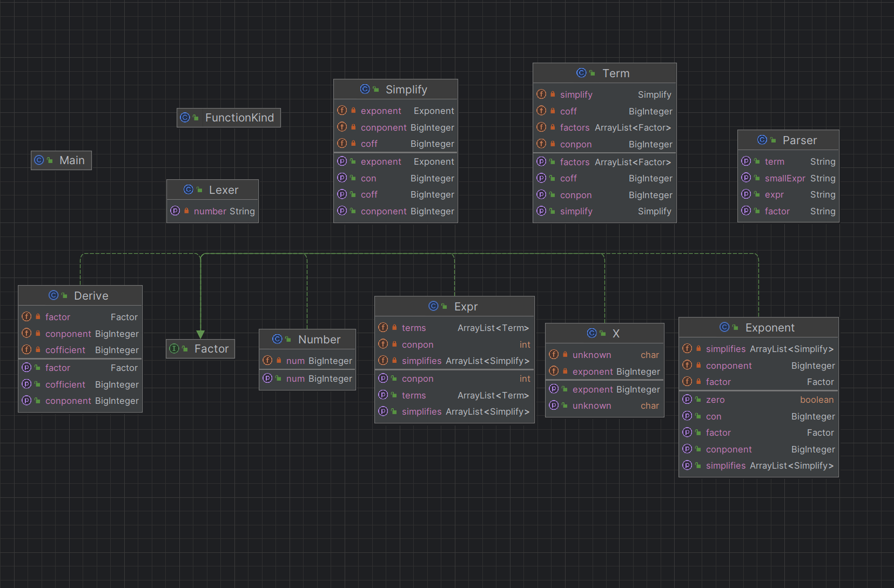Click the class icon beside Lexer
The height and width of the screenshot is (588, 894).
pyautogui.click(x=188, y=190)
